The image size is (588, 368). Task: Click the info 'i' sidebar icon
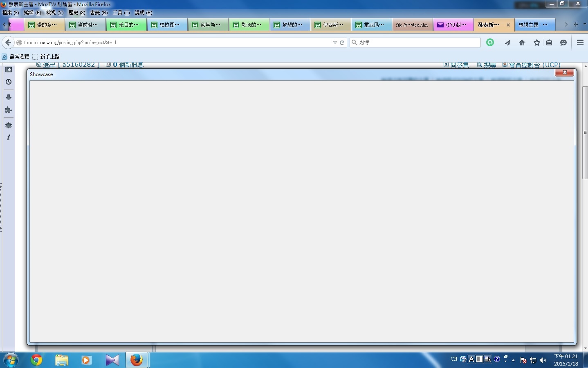coord(9,137)
